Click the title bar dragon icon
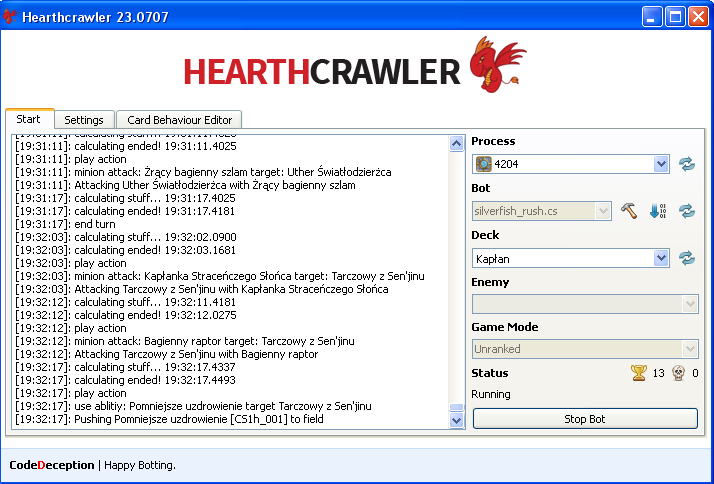The height and width of the screenshot is (484, 714). (10, 17)
